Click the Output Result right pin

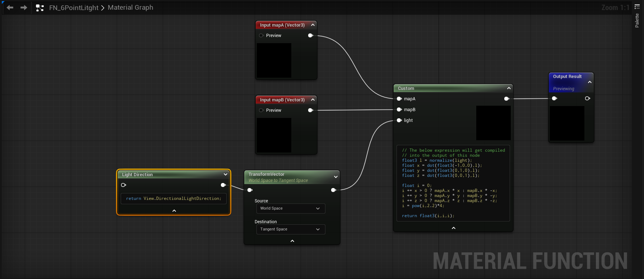pyautogui.click(x=588, y=98)
